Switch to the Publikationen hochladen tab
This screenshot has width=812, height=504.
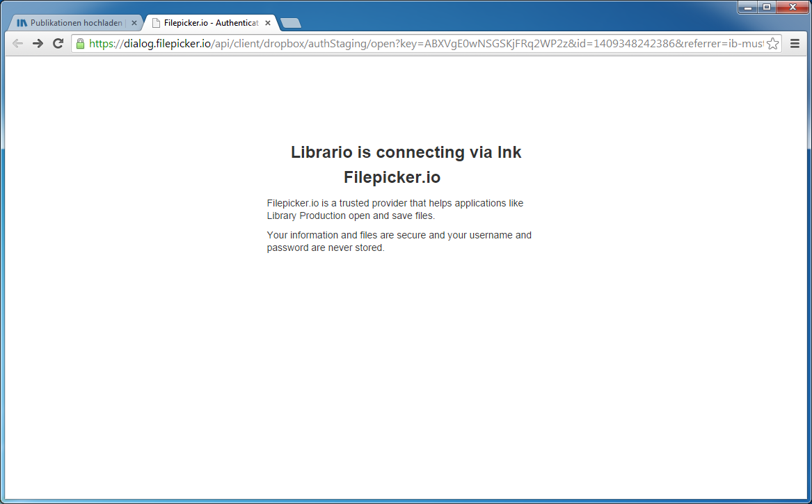coord(76,23)
